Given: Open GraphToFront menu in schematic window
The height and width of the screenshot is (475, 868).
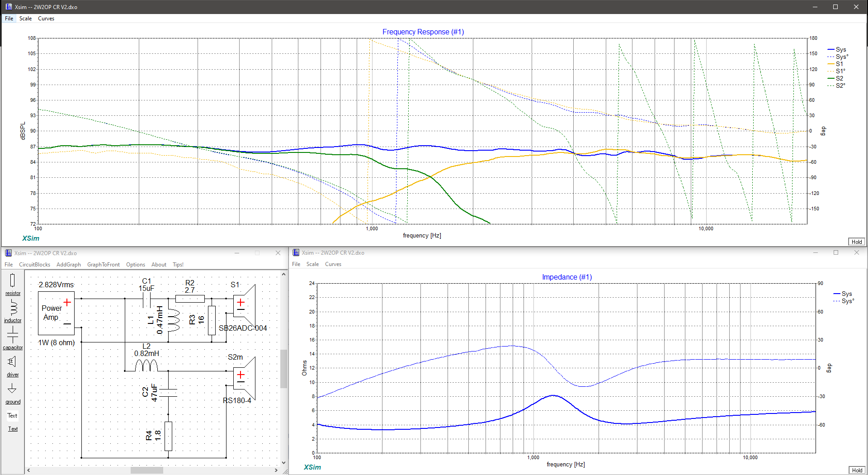Looking at the screenshot, I should (104, 265).
